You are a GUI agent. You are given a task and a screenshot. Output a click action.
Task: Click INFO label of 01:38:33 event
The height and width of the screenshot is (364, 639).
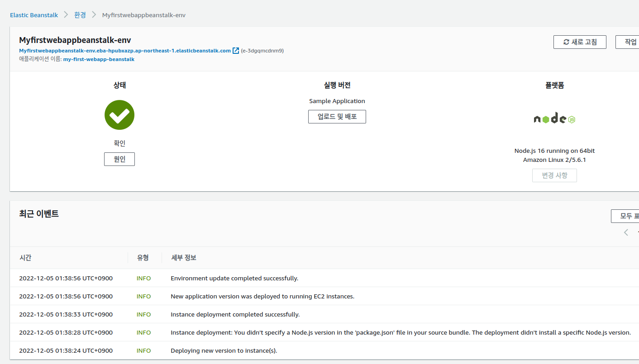pyautogui.click(x=143, y=314)
